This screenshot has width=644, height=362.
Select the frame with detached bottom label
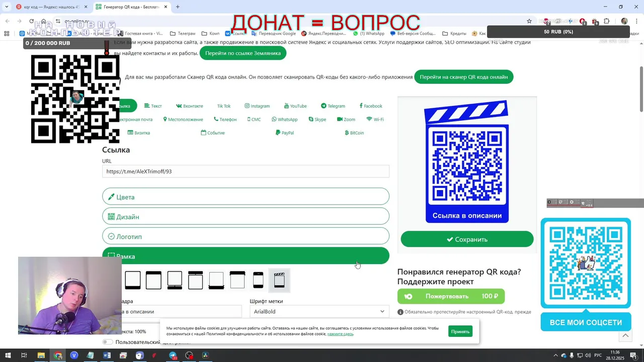pyautogui.click(x=175, y=280)
